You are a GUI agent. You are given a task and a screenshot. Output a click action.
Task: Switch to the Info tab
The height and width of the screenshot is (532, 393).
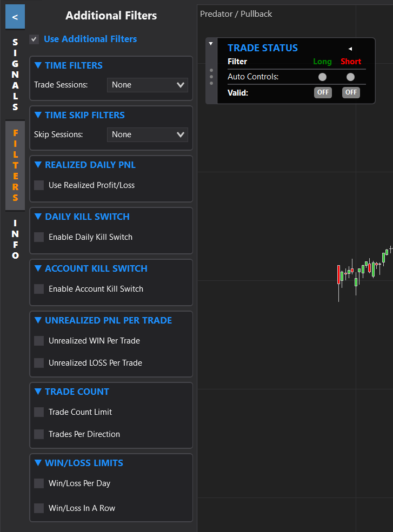click(15, 239)
